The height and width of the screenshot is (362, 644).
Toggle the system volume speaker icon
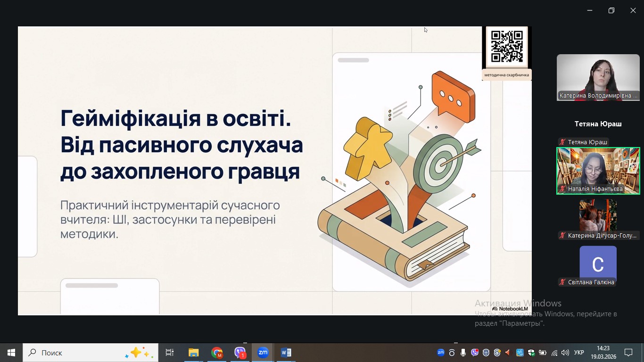click(565, 353)
